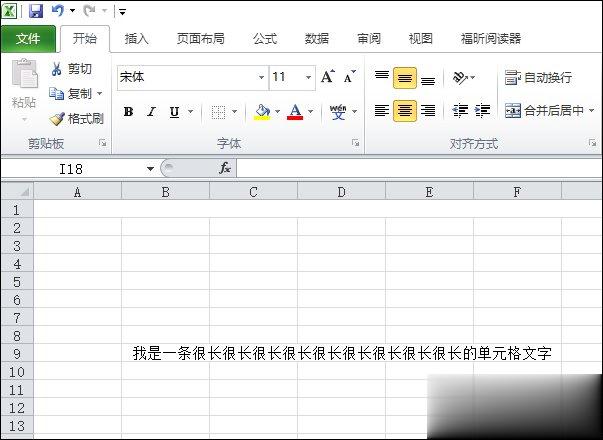
Task: Click the Name Box showing I18
Action: click(72, 168)
